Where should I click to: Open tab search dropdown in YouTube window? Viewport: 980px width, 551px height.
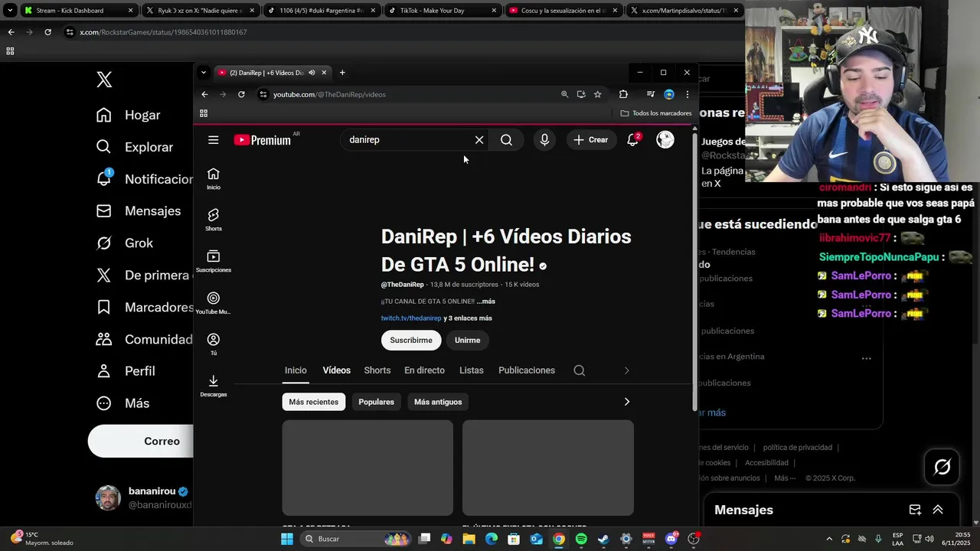203,73
